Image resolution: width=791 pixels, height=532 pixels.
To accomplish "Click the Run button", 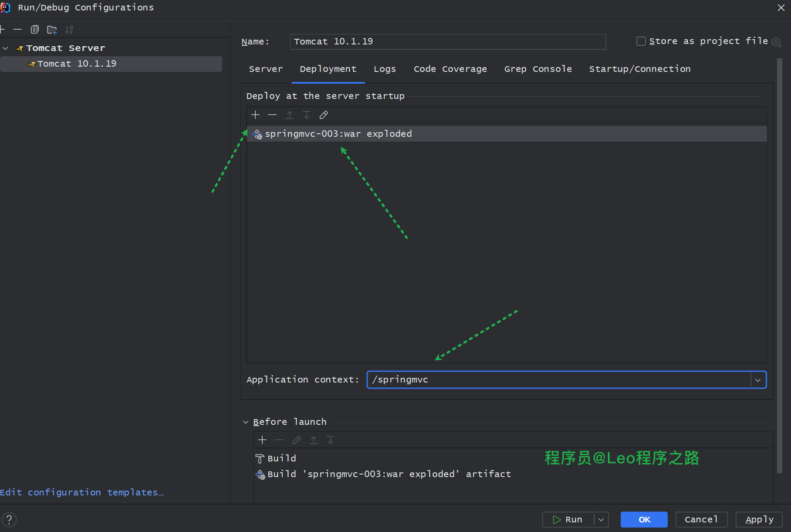I will (x=568, y=520).
